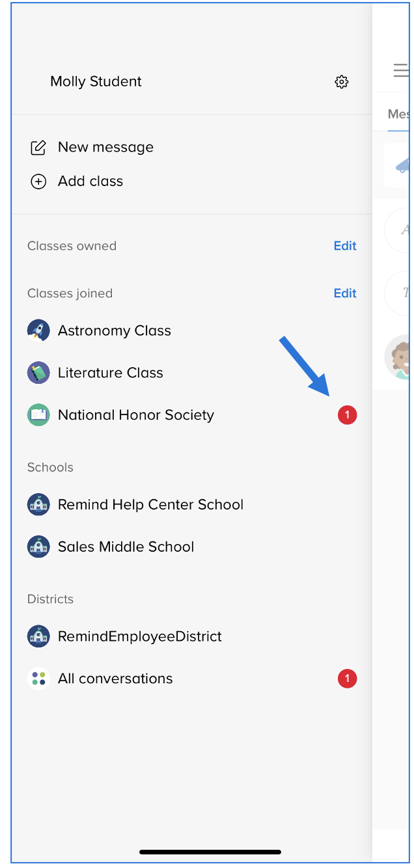Click the New message compose icon
The image size is (414, 868).
click(38, 148)
